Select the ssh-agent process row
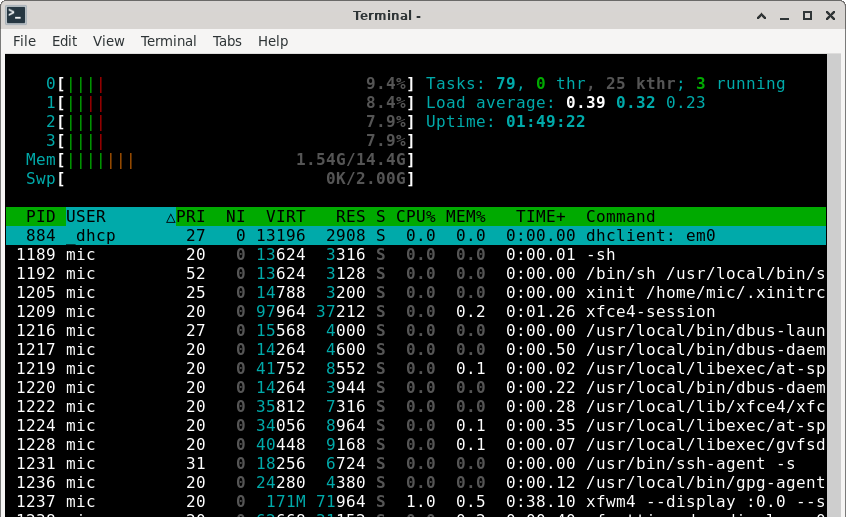The width and height of the screenshot is (866, 517). pyautogui.click(x=400, y=464)
